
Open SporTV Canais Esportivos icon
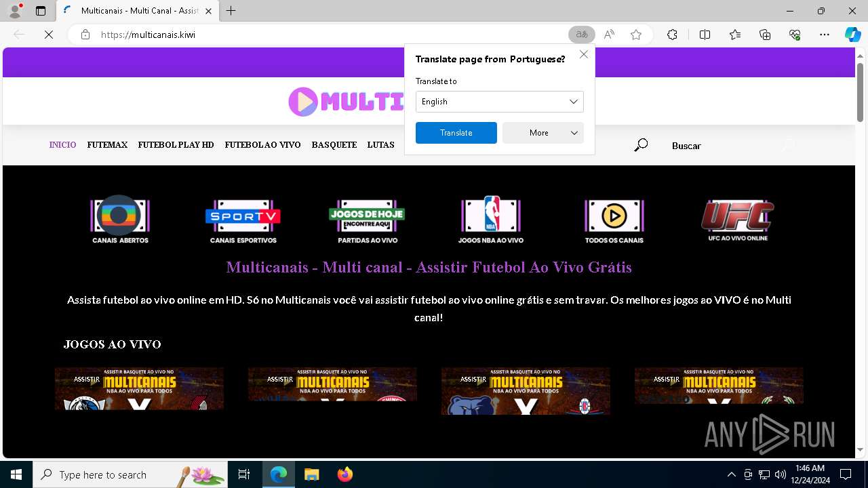click(243, 220)
